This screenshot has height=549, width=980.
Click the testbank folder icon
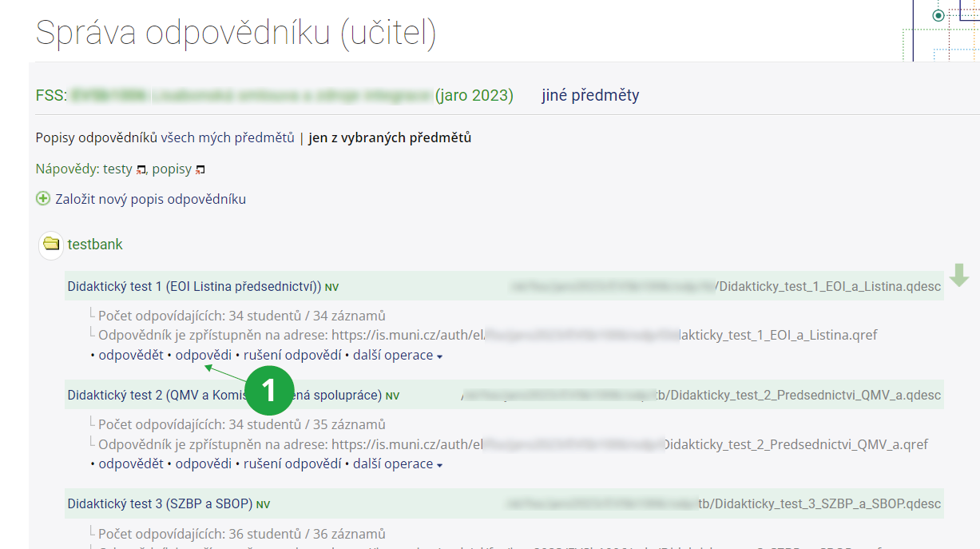(x=51, y=244)
